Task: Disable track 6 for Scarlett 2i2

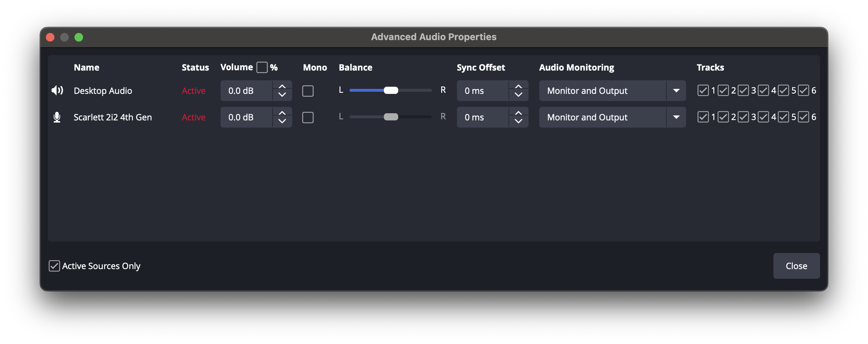Action: point(803,117)
